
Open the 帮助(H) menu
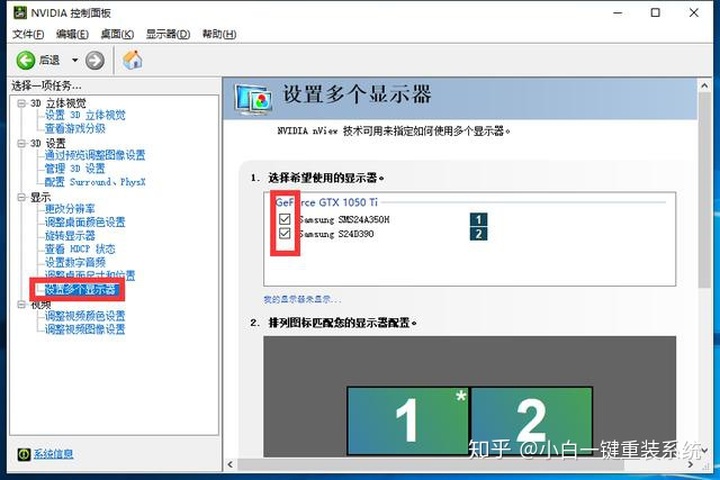[219, 34]
